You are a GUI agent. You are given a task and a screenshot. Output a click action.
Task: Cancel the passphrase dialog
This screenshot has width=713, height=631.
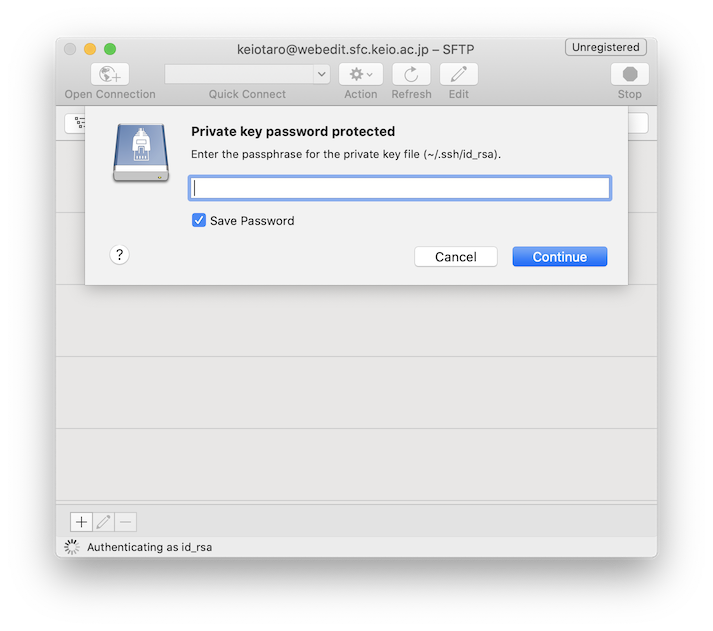[x=455, y=257]
